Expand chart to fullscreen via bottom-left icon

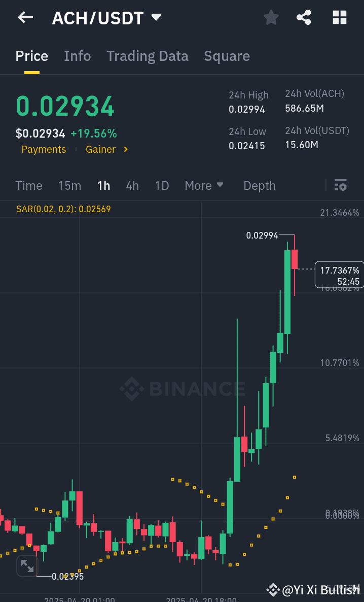click(27, 565)
